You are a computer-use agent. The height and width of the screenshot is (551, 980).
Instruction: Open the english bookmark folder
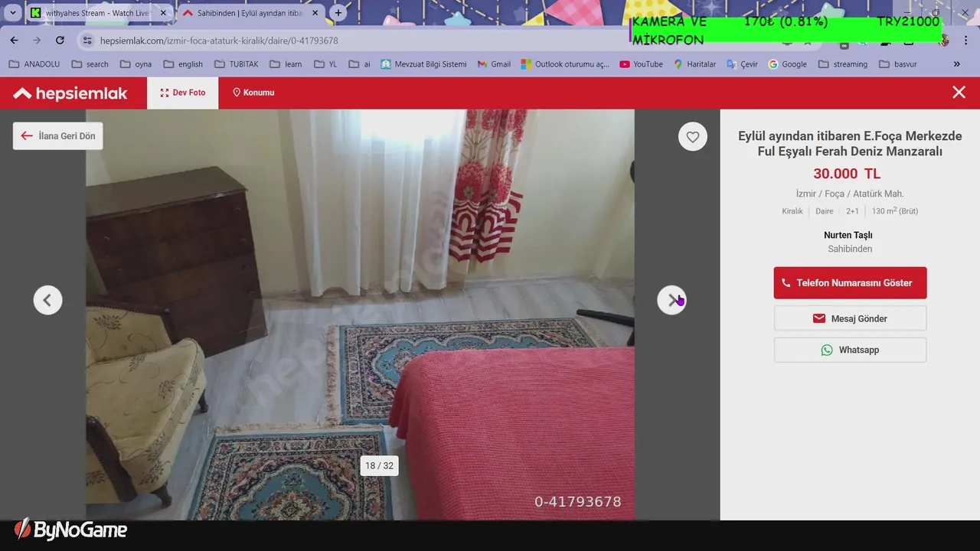pos(183,64)
